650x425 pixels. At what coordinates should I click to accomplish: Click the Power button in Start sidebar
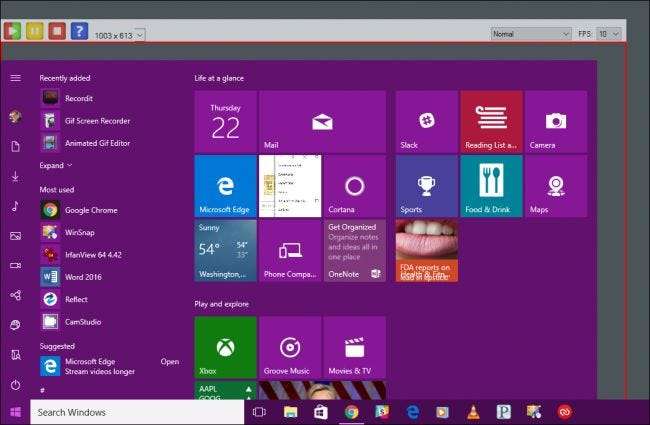[15, 385]
